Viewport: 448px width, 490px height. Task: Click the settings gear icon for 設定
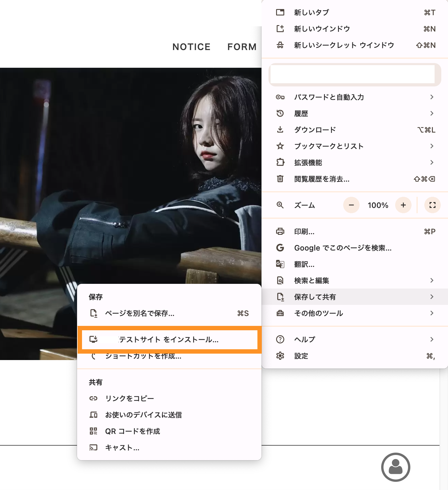click(280, 356)
